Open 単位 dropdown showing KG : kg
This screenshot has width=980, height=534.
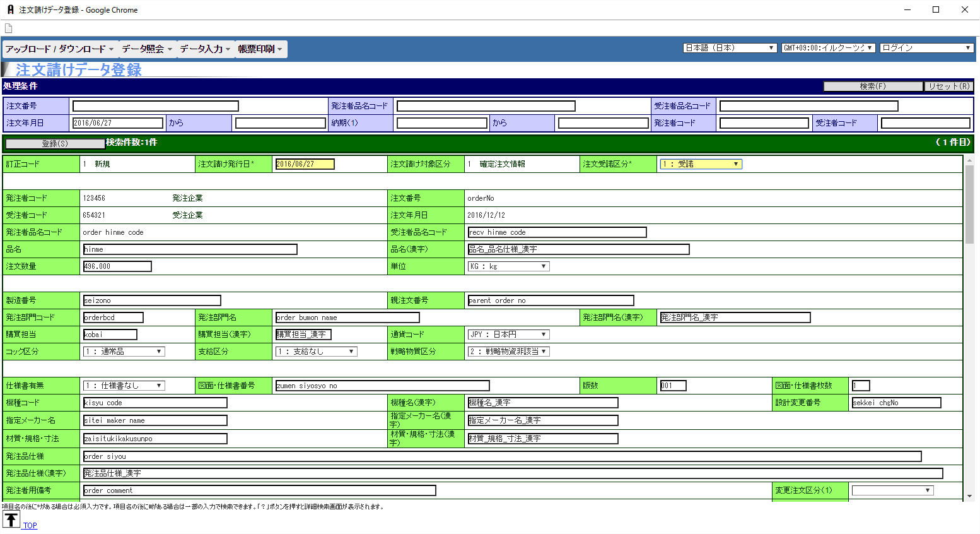point(508,266)
